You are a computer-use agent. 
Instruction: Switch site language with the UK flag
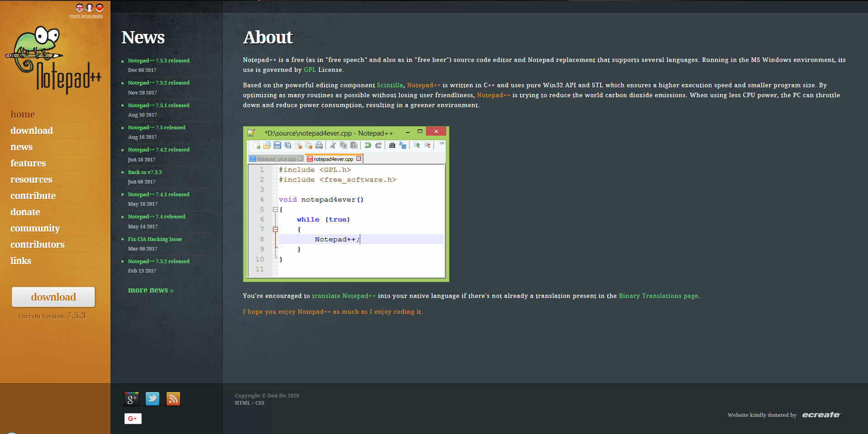tap(80, 8)
